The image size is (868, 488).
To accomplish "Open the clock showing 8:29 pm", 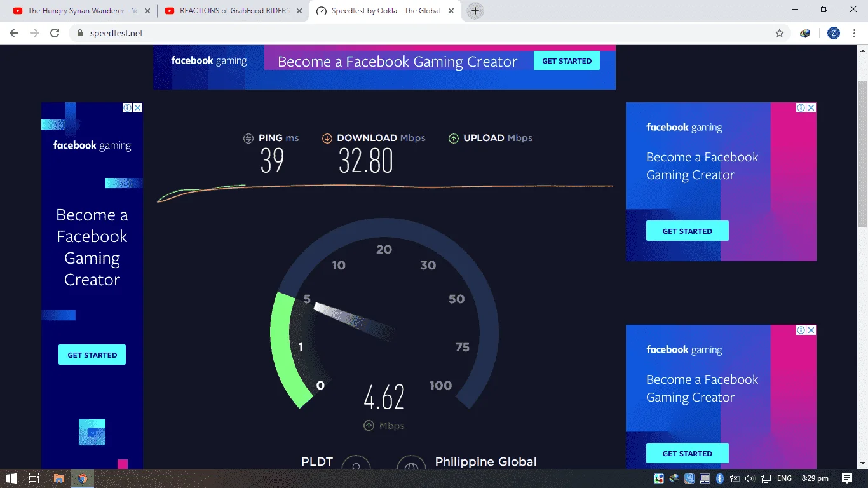I will tap(815, 478).
